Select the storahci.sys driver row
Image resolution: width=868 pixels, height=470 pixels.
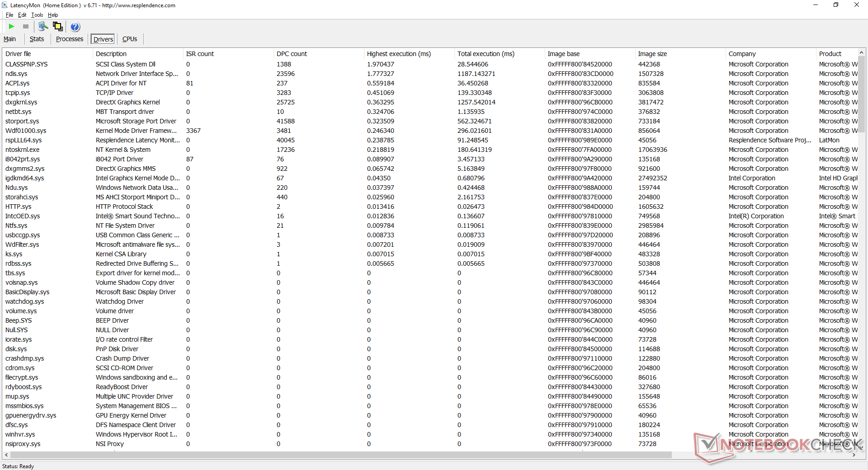click(430, 197)
